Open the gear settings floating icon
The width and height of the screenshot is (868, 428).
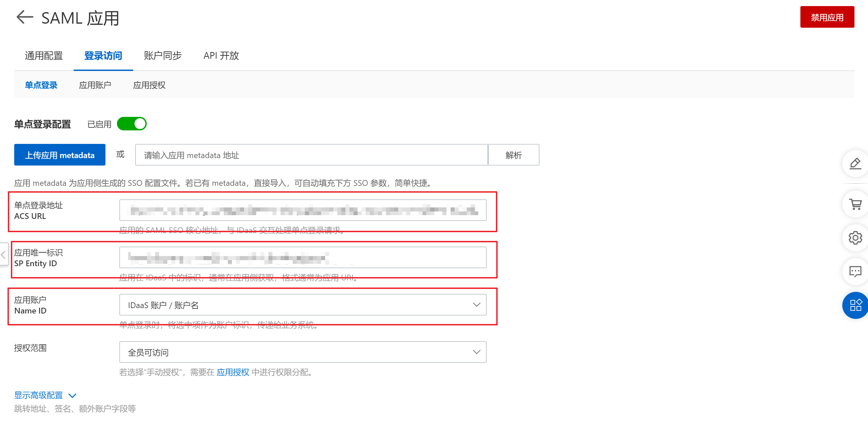(855, 238)
